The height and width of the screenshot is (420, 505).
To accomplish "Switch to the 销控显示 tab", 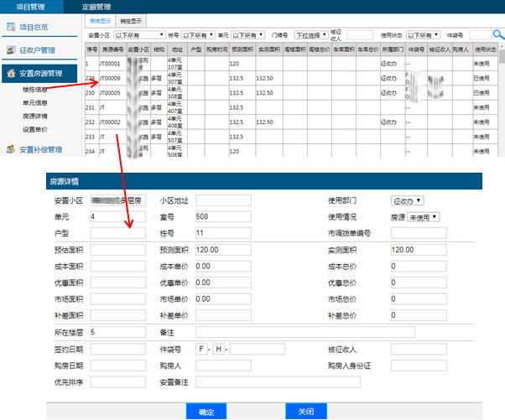I will (x=131, y=21).
